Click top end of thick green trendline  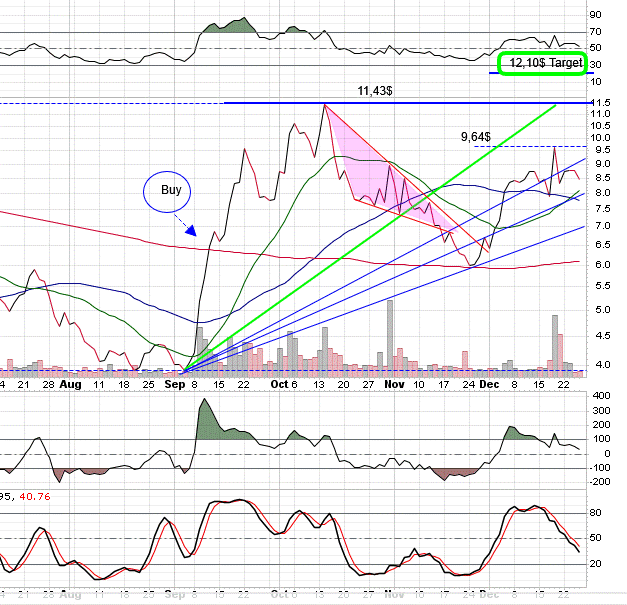coord(555,104)
